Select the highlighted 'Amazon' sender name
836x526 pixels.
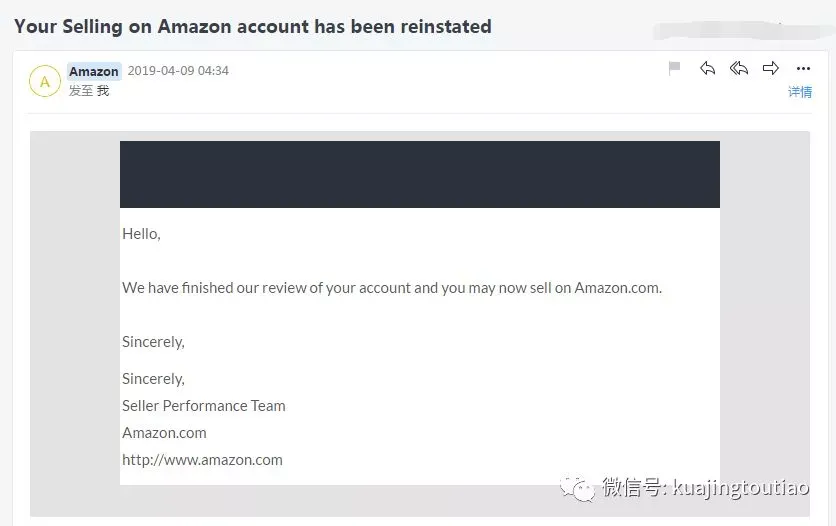pos(94,71)
